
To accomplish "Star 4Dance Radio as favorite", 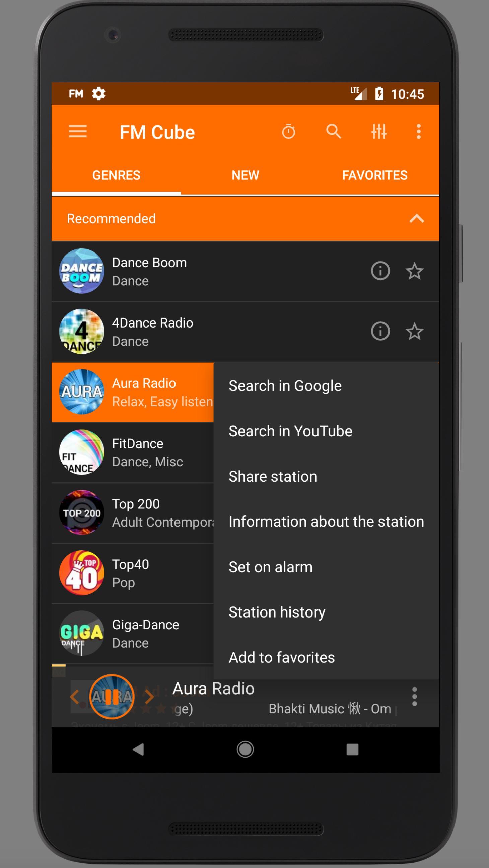I will coord(414,331).
